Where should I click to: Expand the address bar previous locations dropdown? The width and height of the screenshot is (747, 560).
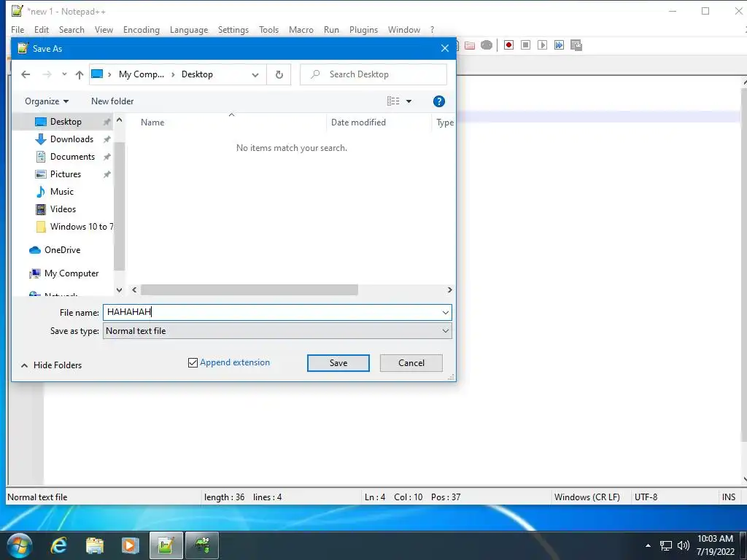tap(255, 75)
